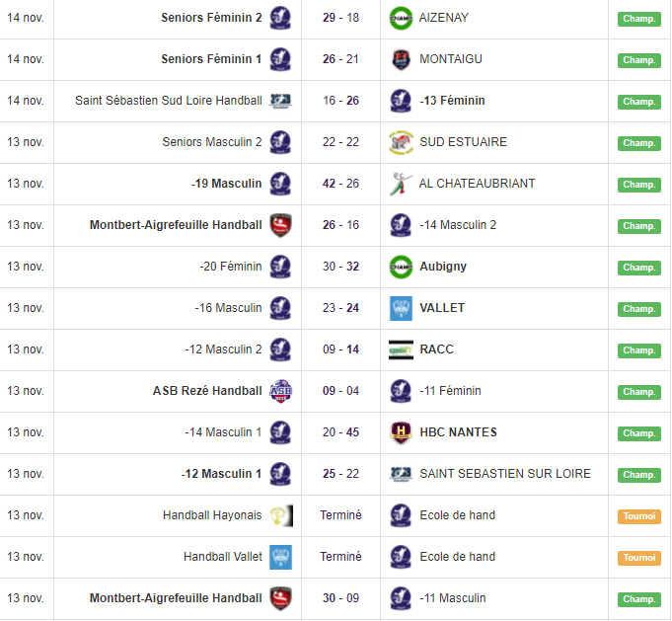Click the AL Chateaubriant player logo
This screenshot has width=672, height=621.
point(400,184)
